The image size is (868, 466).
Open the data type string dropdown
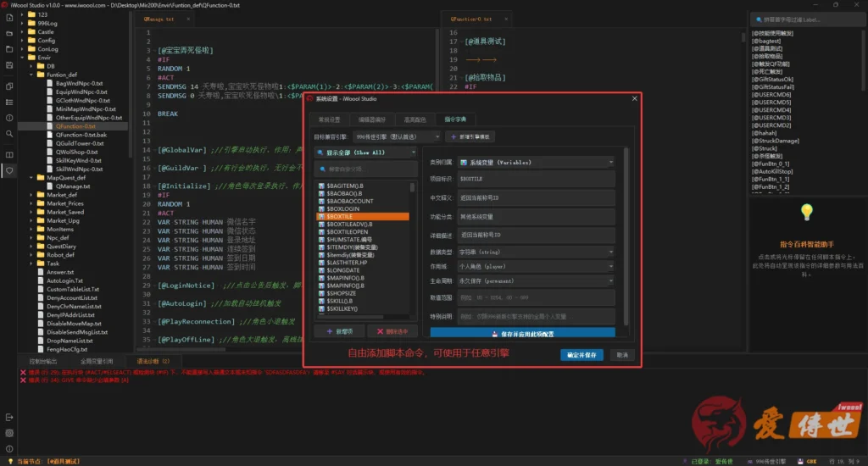(536, 252)
